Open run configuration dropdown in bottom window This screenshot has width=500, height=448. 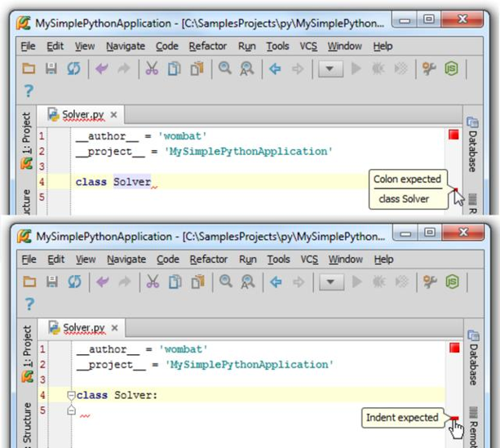tap(331, 282)
